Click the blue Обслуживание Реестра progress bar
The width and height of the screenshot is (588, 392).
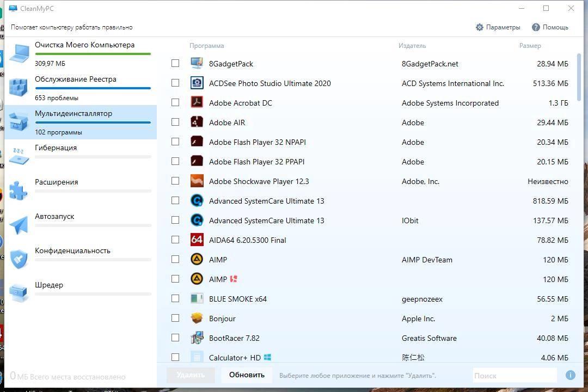[x=93, y=88]
